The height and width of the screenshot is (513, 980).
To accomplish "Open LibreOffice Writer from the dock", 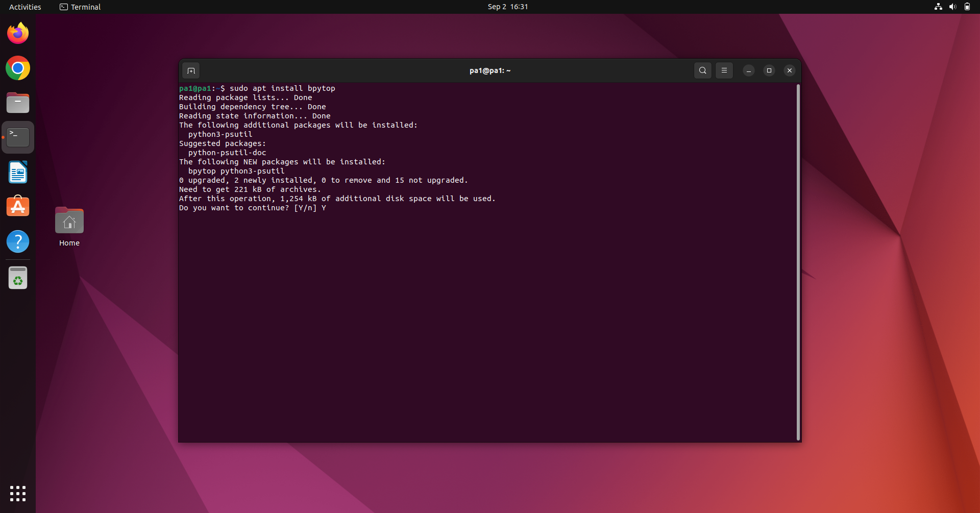I will (17, 172).
